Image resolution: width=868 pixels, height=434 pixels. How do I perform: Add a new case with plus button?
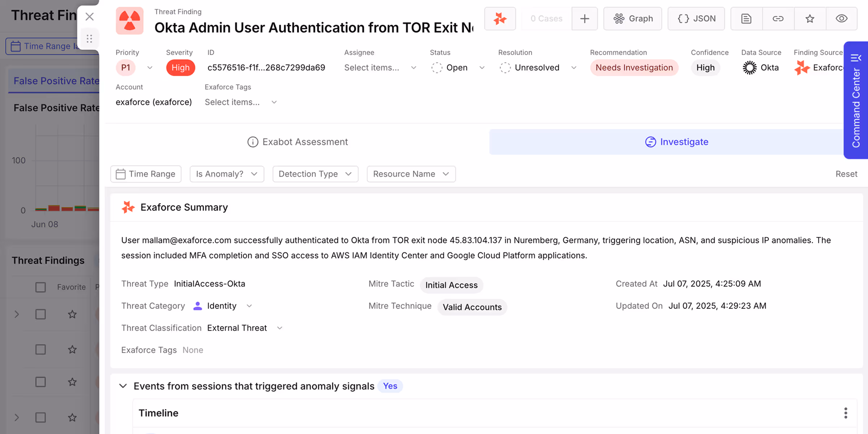(584, 18)
